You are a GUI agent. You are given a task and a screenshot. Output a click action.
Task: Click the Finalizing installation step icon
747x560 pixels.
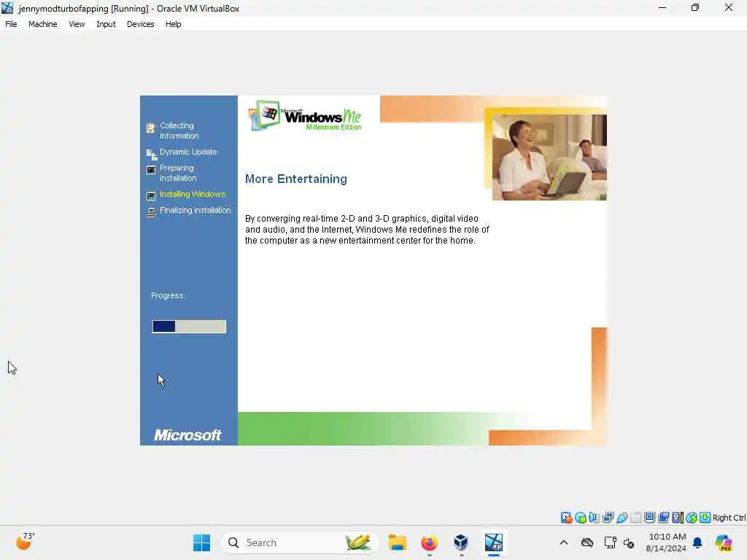click(151, 212)
